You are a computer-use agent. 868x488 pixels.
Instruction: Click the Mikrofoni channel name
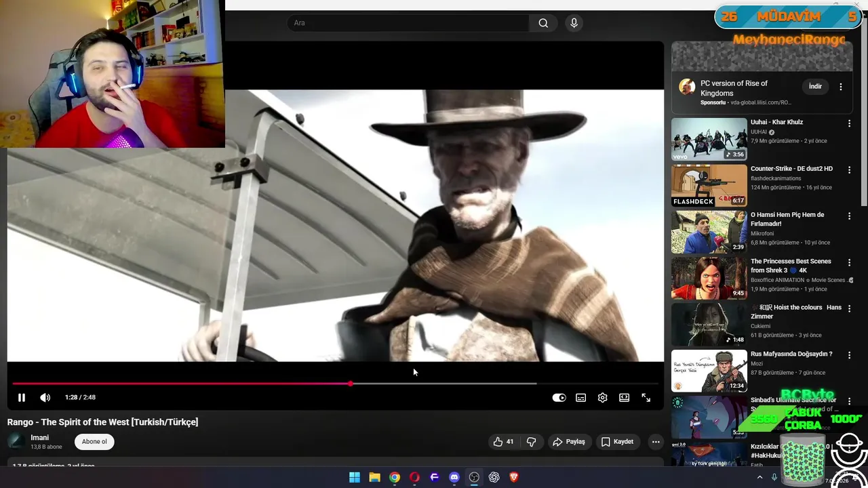point(762,234)
